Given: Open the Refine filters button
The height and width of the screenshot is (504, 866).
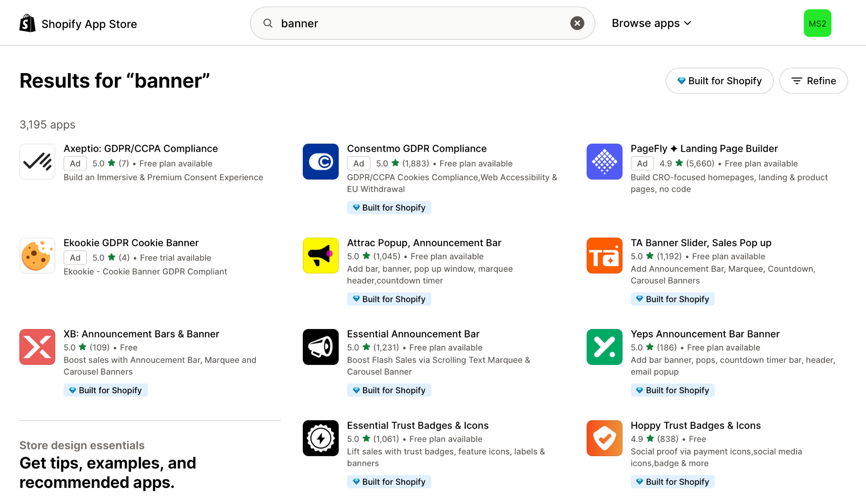Looking at the screenshot, I should point(813,81).
